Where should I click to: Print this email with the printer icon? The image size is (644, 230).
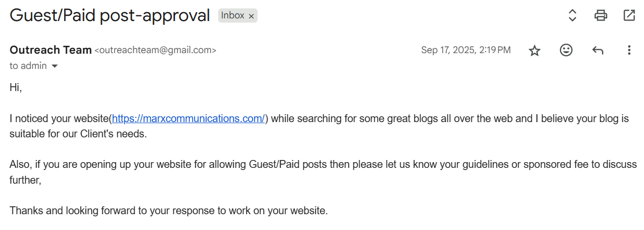click(x=600, y=15)
